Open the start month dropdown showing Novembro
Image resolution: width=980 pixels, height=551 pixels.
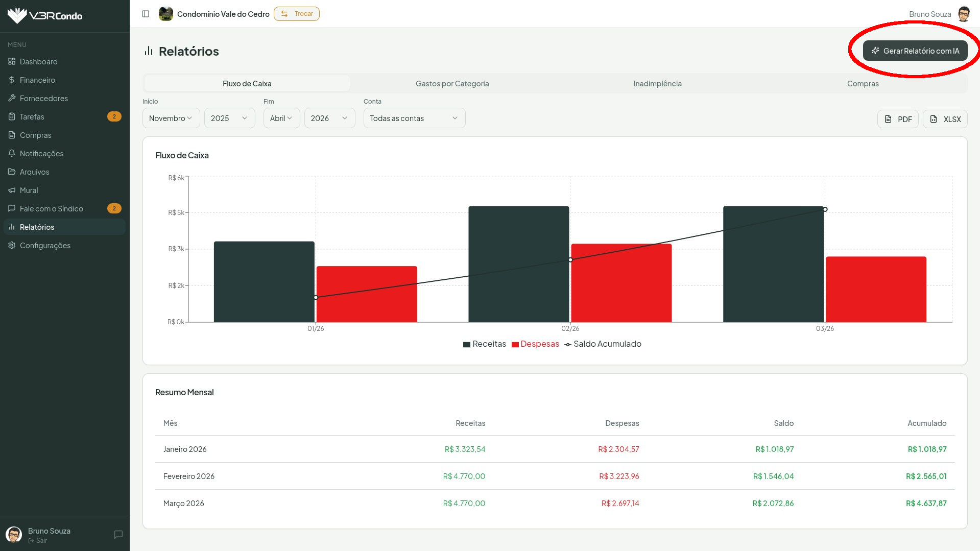click(x=171, y=118)
